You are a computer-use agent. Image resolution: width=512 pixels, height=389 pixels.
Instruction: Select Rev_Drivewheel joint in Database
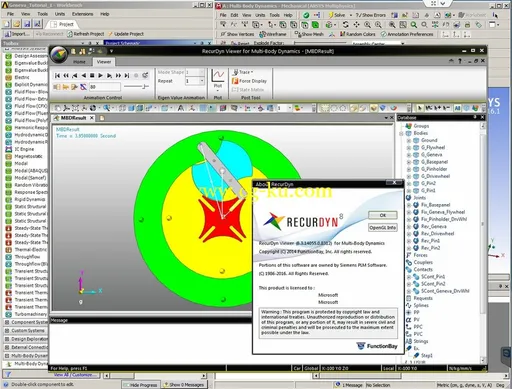click(x=438, y=234)
